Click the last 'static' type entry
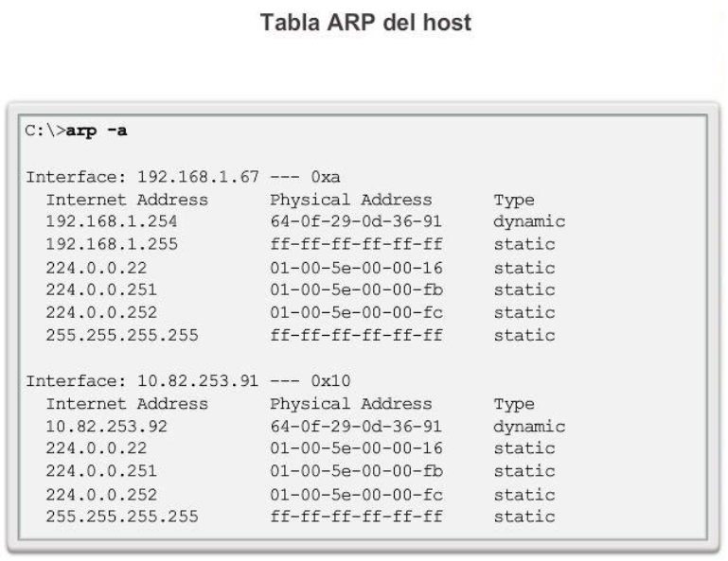This screenshot has height=561, width=728. [524, 517]
